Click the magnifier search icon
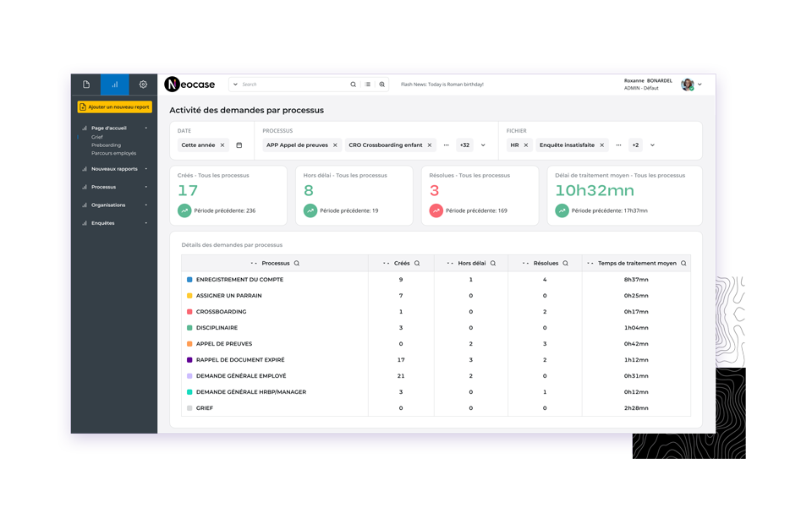The width and height of the screenshot is (812, 508). click(x=354, y=85)
